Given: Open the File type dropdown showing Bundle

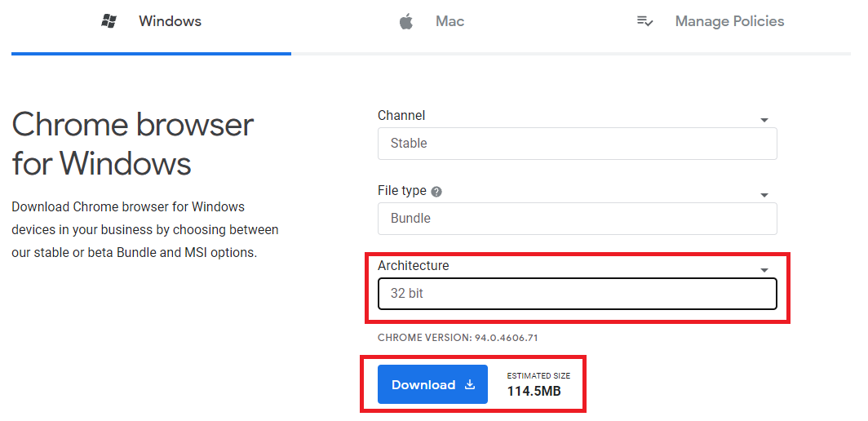Looking at the screenshot, I should click(578, 219).
